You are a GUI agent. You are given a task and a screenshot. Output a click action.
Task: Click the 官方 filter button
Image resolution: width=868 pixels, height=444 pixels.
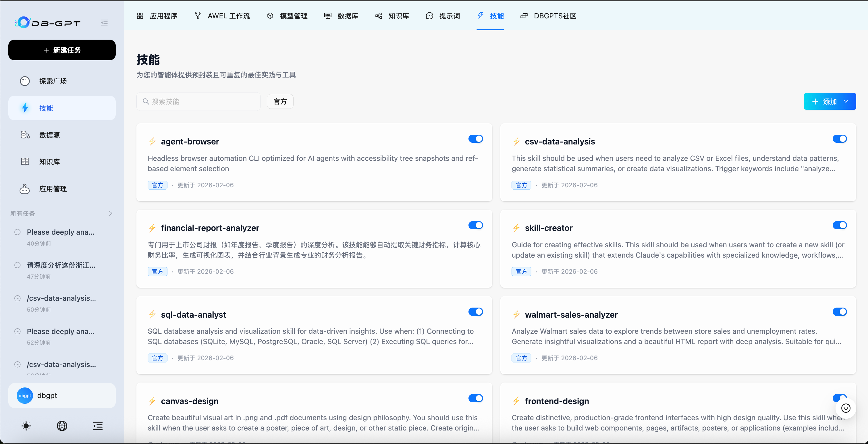(280, 101)
